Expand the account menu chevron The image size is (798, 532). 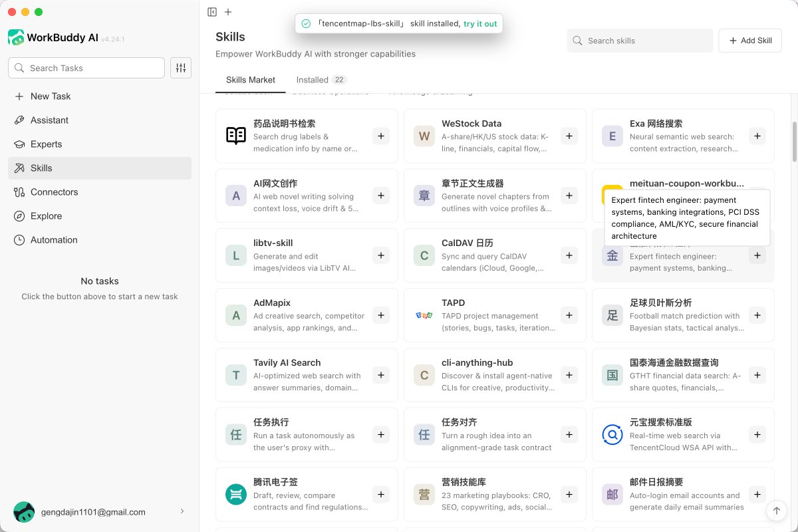coord(182,511)
